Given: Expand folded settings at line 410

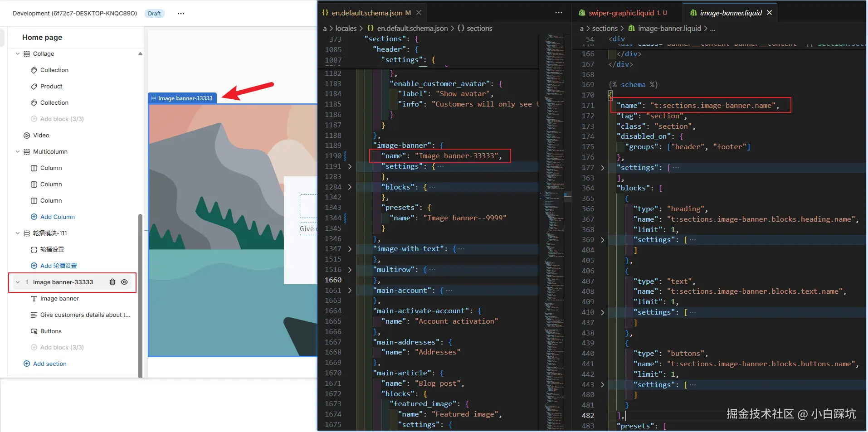Looking at the screenshot, I should [602, 312].
